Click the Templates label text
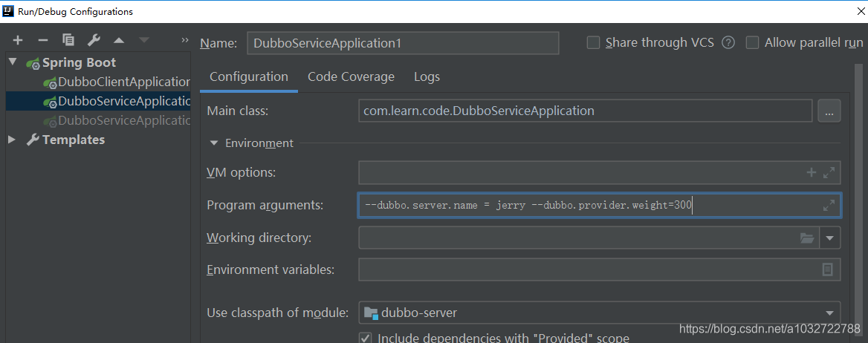Screen dimensions: 868x343 [x=74, y=140]
